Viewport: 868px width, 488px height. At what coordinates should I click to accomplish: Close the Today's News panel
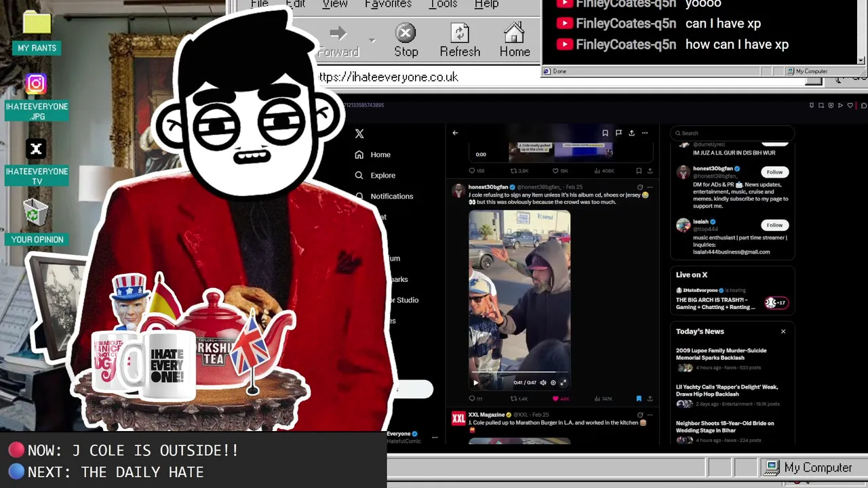(x=783, y=331)
